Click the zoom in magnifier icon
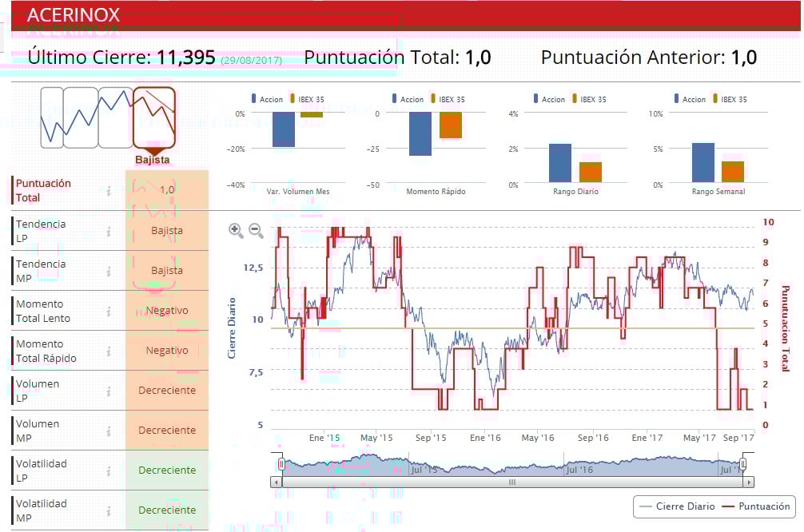The image size is (804, 532). [236, 231]
